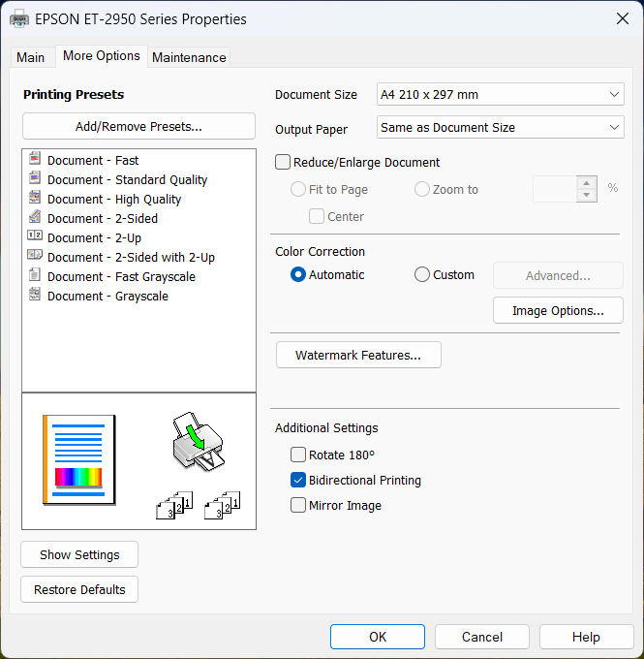The image size is (644, 659).
Task: Select Document - 2-Sided with 2-Up icon
Action: pyautogui.click(x=35, y=257)
